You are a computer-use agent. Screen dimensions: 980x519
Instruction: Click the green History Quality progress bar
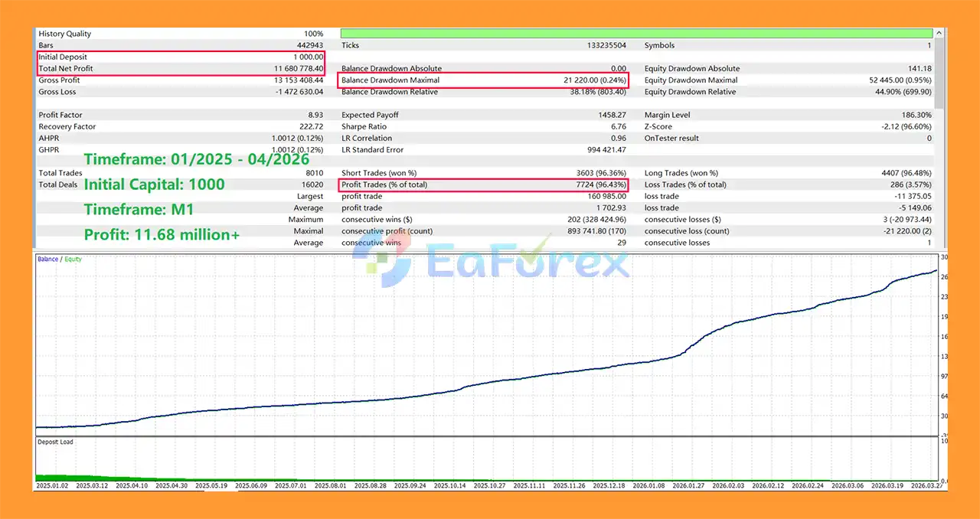click(x=636, y=34)
